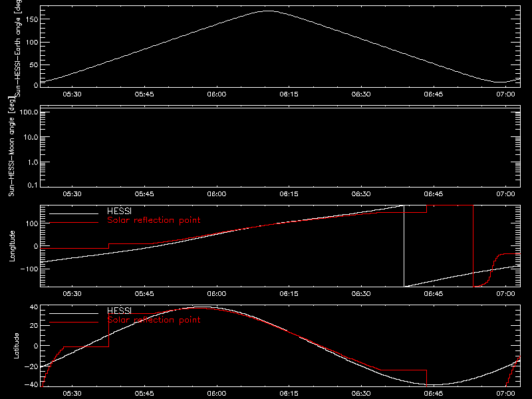Click the peak of the Earth angle curve
Viewport: 532px width, 399px height.
268,11
